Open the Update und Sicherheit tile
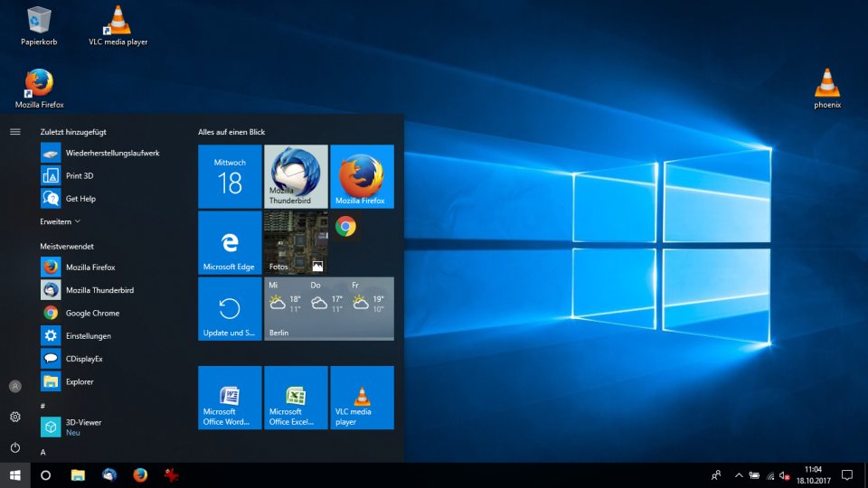The height and width of the screenshot is (488, 868). 230,309
